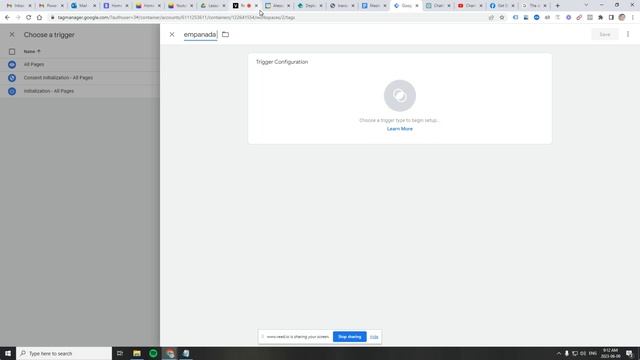Show hidden system tray icons
This screenshot has width=640, height=360.
pos(559,353)
